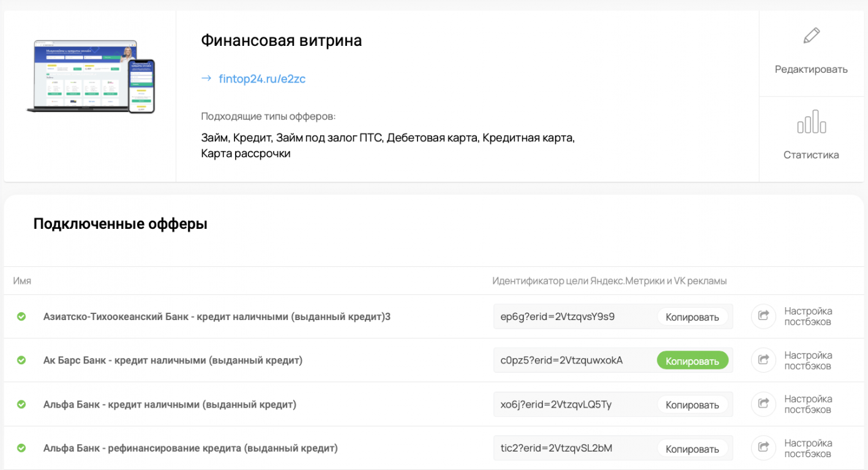Screen dimensions: 868x470
Task: Click the Займ, Кредит offer types list
Action: pyautogui.click(x=388, y=146)
